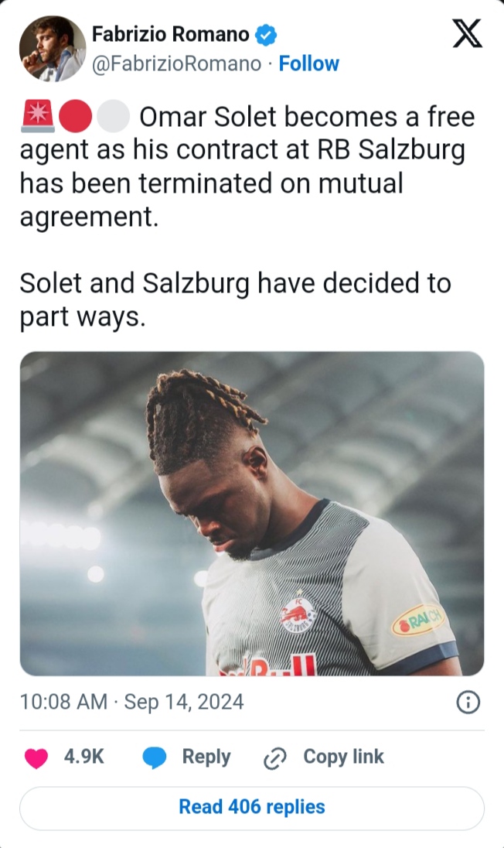504x848 pixels.
Task: Open the X logo link
Action: tap(467, 34)
